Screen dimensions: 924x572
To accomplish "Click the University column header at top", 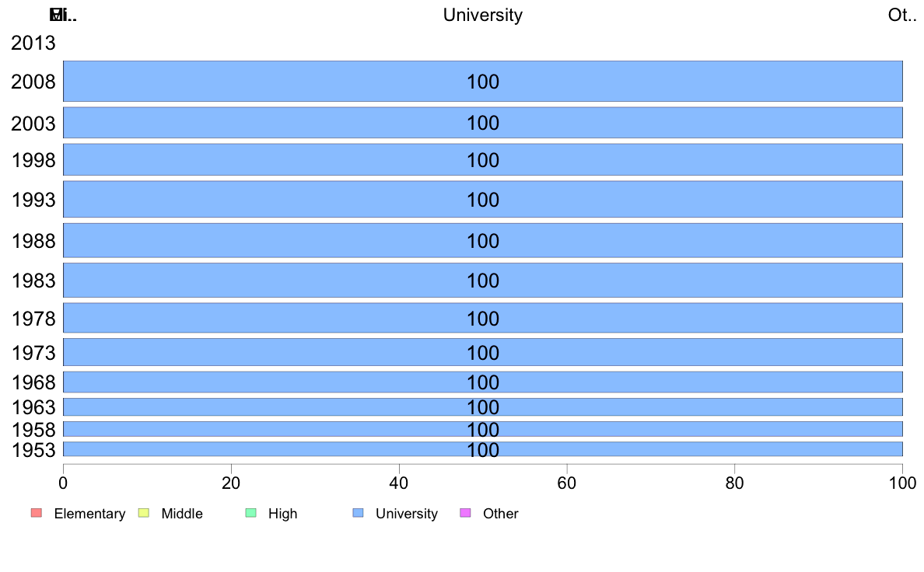I will [483, 15].
